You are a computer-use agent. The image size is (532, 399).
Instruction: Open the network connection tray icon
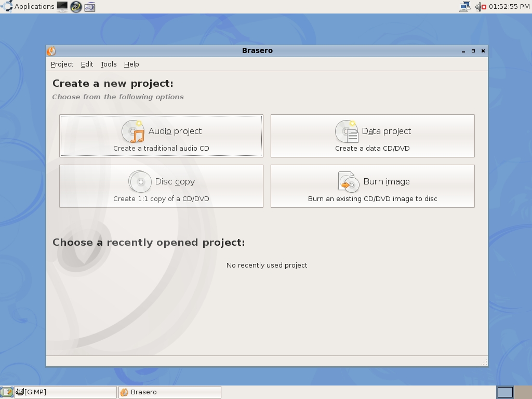pos(465,6)
